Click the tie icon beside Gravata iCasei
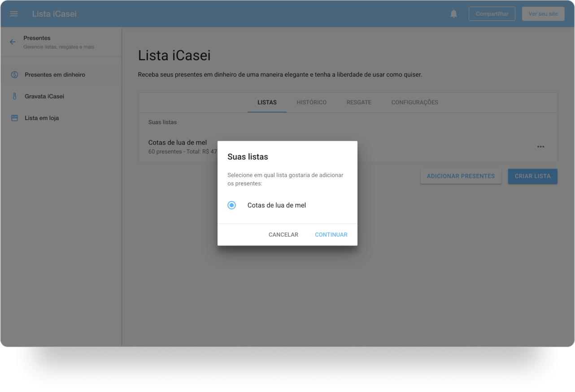The image size is (575, 392). click(14, 96)
